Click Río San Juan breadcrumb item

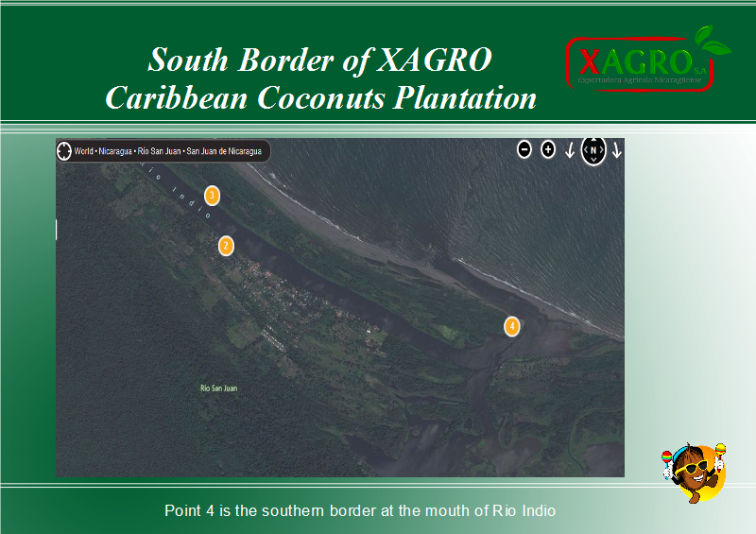pyautogui.click(x=159, y=151)
